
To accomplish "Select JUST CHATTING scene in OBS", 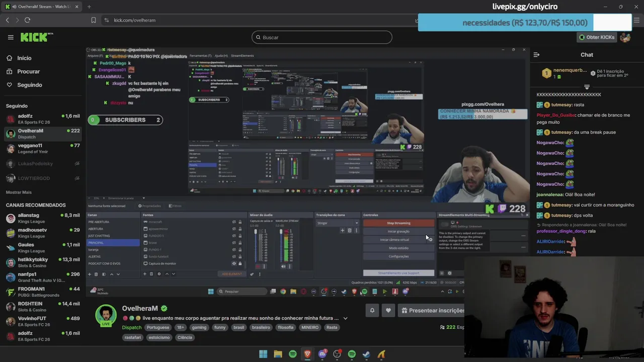I will [x=113, y=236].
